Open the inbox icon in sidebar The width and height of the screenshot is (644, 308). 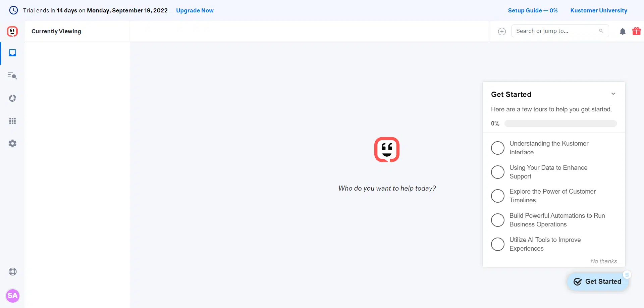[x=12, y=53]
